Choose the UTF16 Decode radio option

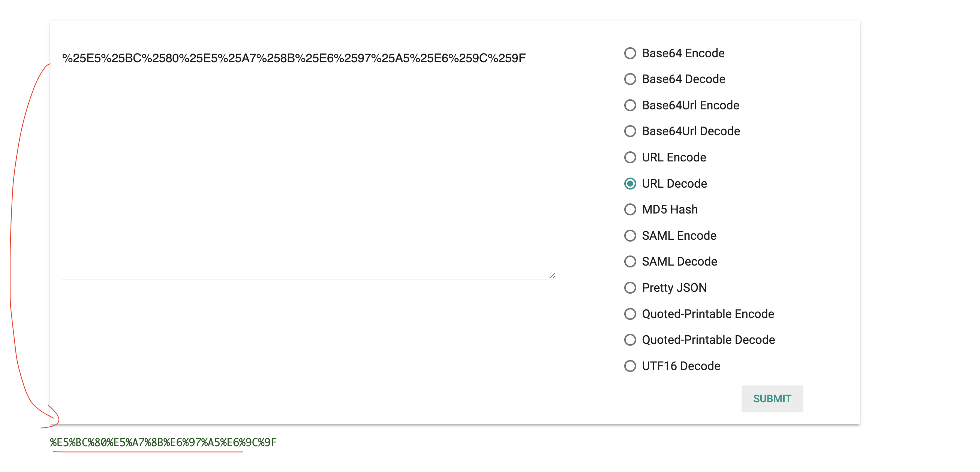tap(630, 366)
